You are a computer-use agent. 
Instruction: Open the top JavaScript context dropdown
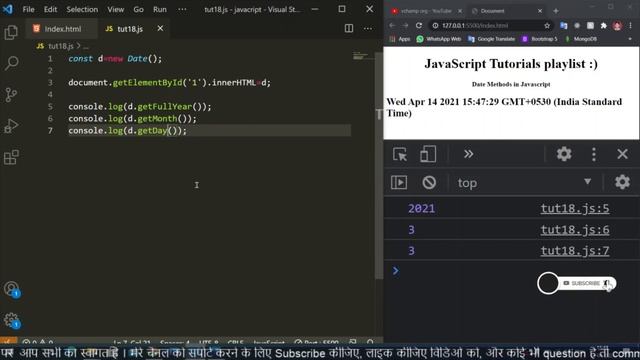[524, 182]
